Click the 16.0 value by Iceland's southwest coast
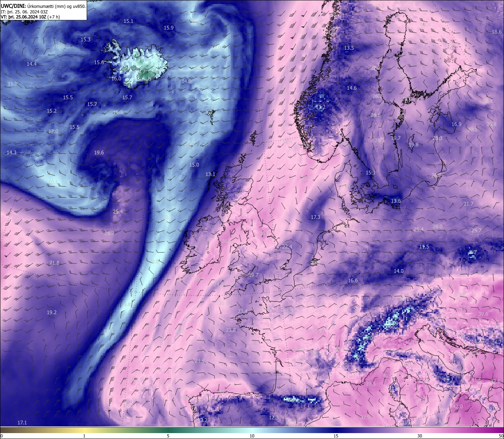This screenshot has width=504, height=439. coord(116,78)
